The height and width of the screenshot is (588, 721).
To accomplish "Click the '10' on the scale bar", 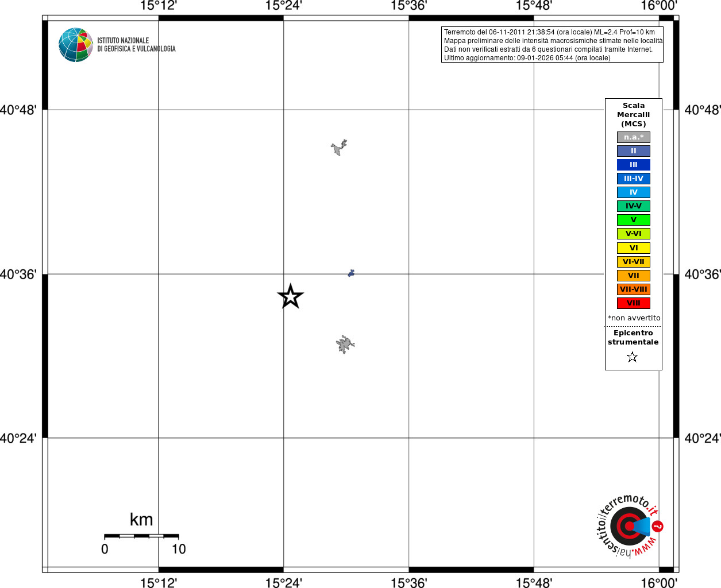I will tap(179, 549).
